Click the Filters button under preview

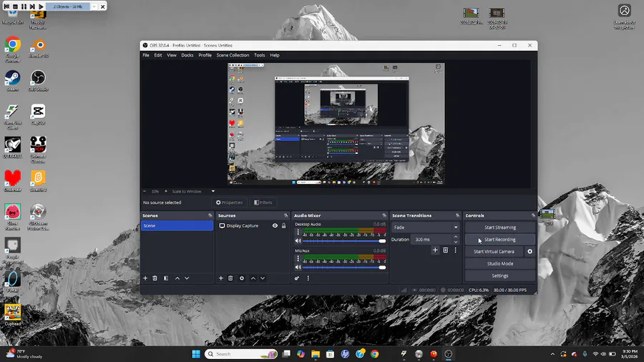[x=263, y=202]
